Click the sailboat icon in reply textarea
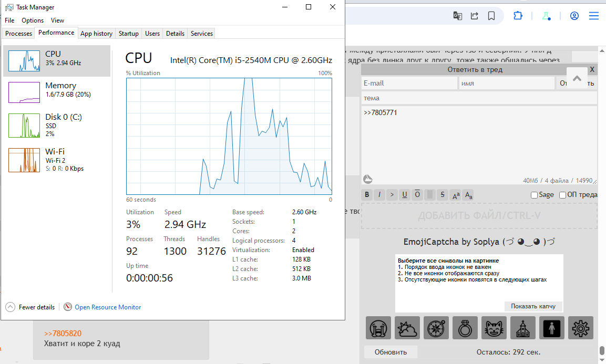The width and height of the screenshot is (606, 364). click(x=368, y=179)
